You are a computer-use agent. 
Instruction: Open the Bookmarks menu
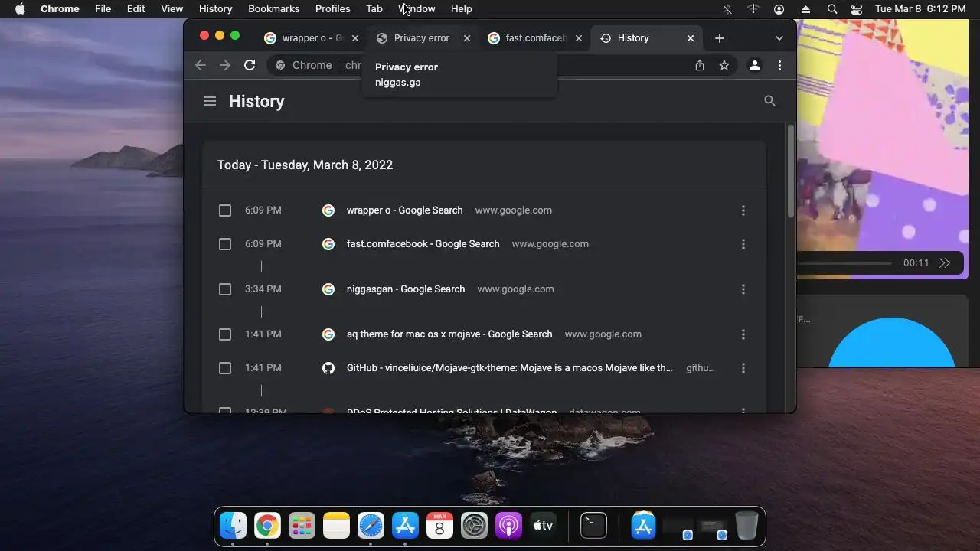pyautogui.click(x=275, y=9)
